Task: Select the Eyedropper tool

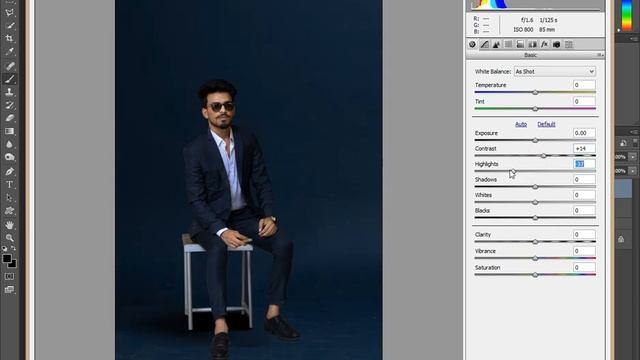Action: point(9,51)
